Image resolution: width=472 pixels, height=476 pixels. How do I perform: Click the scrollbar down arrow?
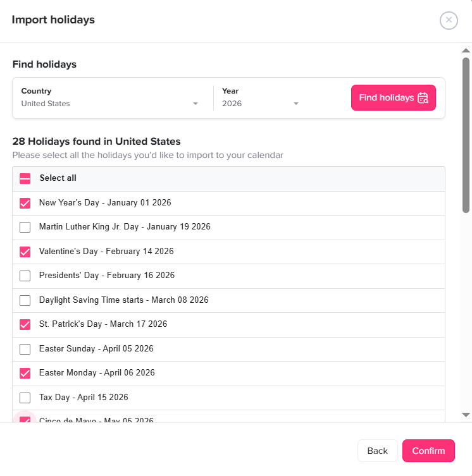coord(466,415)
